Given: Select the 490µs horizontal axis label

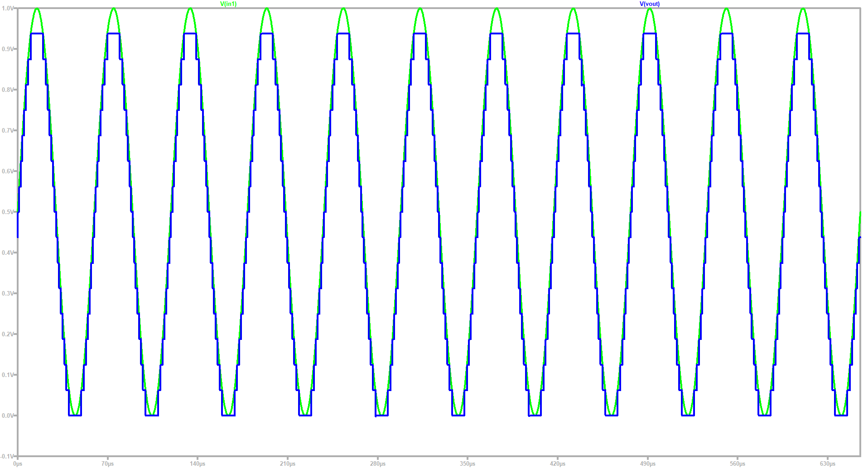Looking at the screenshot, I should [x=648, y=464].
